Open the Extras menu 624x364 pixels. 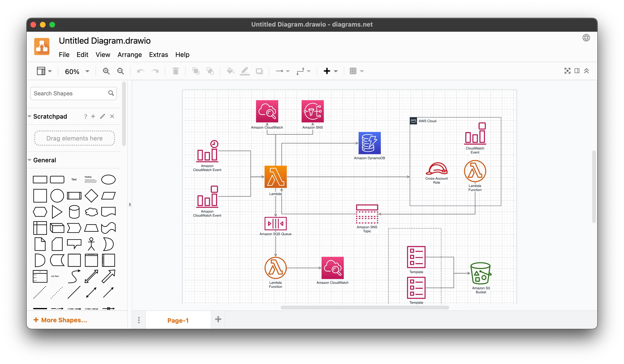158,55
